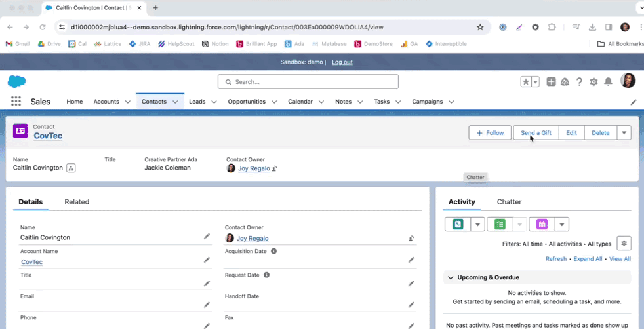Image resolution: width=644 pixels, height=329 pixels.
Task: Expand the Campaigns tab dropdown chevron
Action: click(451, 102)
